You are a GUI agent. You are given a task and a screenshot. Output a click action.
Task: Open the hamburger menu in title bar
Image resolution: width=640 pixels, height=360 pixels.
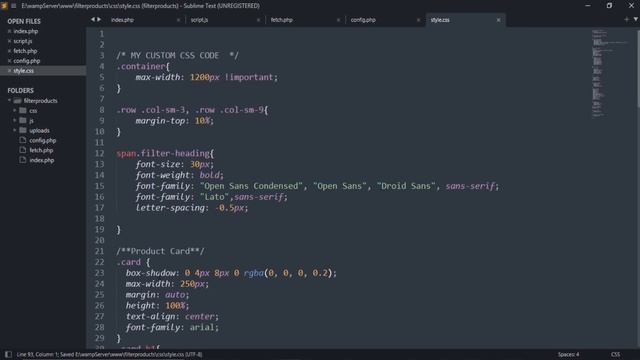(14, 6)
